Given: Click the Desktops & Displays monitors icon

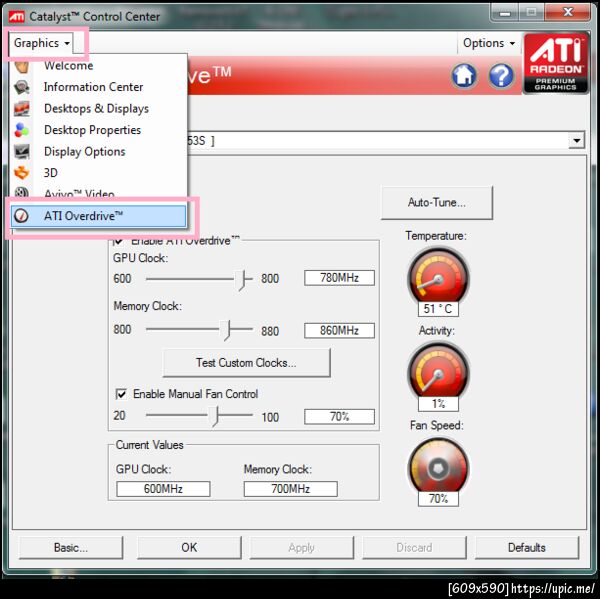Looking at the screenshot, I should (x=22, y=109).
